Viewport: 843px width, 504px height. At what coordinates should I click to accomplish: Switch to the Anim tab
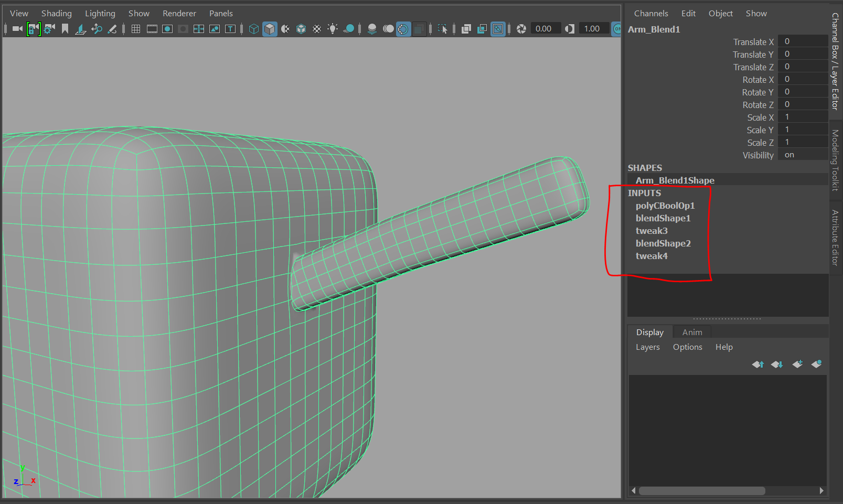point(691,331)
